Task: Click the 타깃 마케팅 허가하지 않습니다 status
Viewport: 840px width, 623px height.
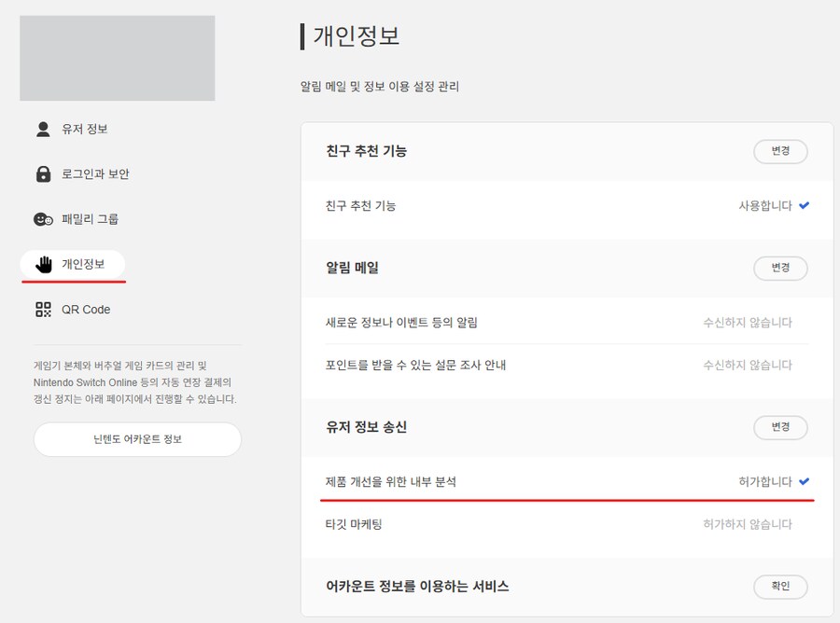Action: point(747,524)
